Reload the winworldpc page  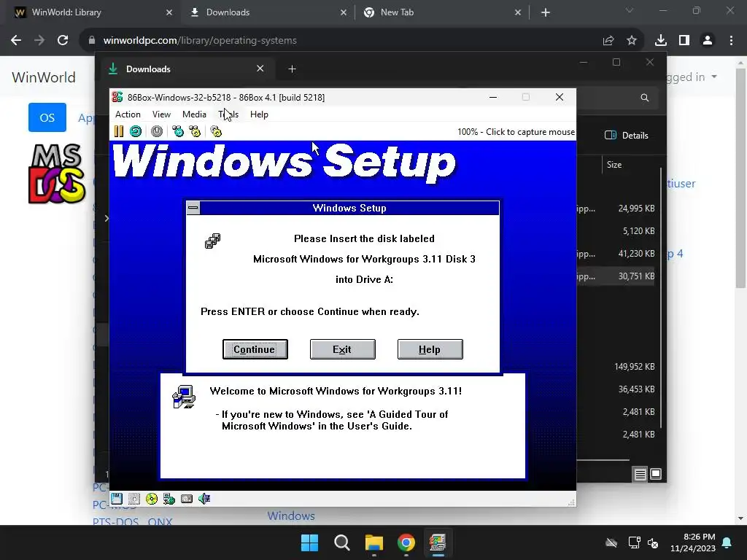point(63,40)
